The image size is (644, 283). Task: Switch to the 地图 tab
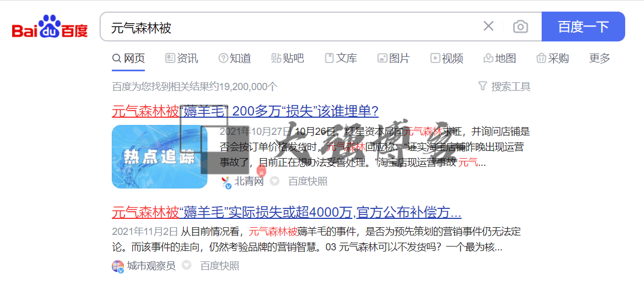[500, 58]
